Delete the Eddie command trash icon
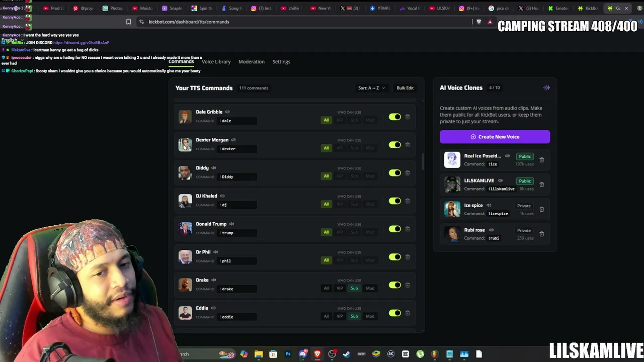The image size is (644, 362). click(408, 313)
